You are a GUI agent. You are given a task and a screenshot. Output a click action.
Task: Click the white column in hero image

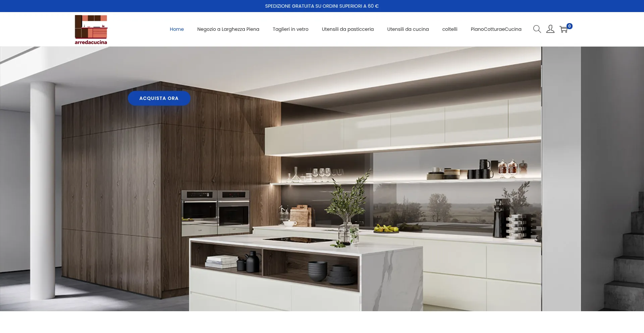coord(43,188)
